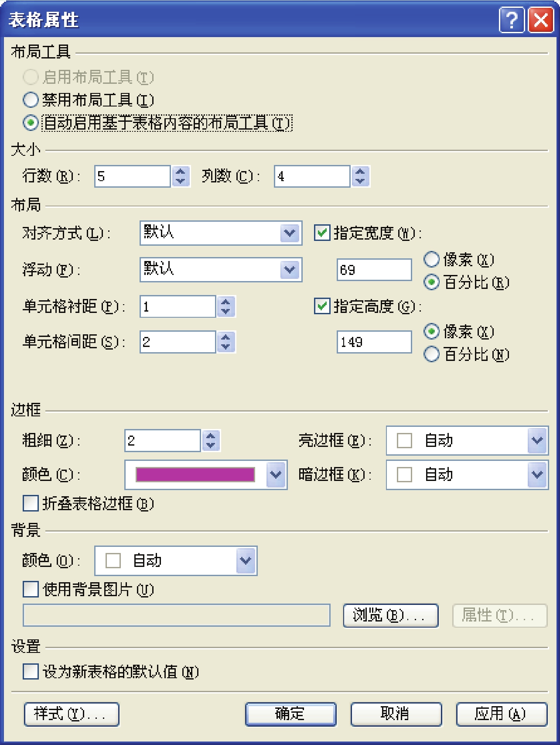
Task: Select the disable layout tools radio button
Action: tap(31, 100)
